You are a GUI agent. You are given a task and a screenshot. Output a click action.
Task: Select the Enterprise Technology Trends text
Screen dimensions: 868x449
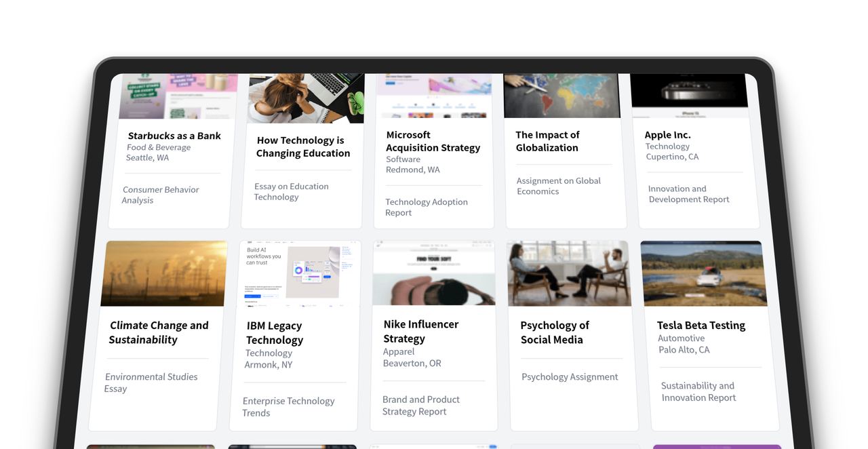tap(289, 407)
